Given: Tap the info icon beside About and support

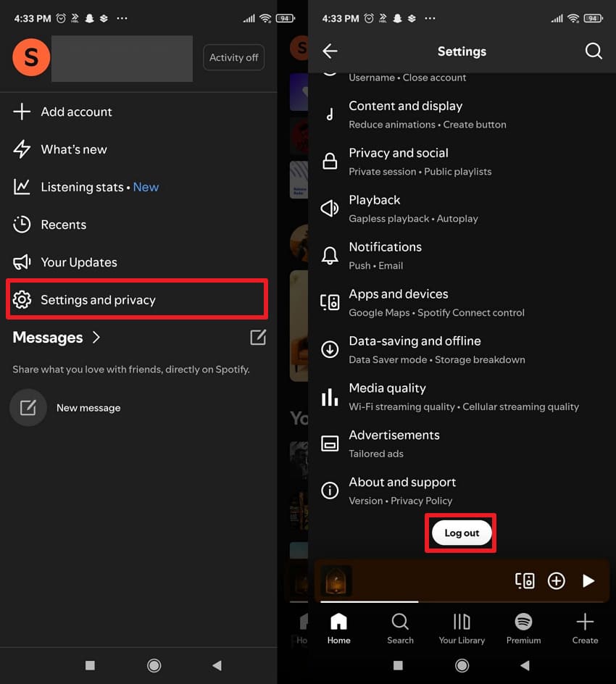Looking at the screenshot, I should click(330, 491).
